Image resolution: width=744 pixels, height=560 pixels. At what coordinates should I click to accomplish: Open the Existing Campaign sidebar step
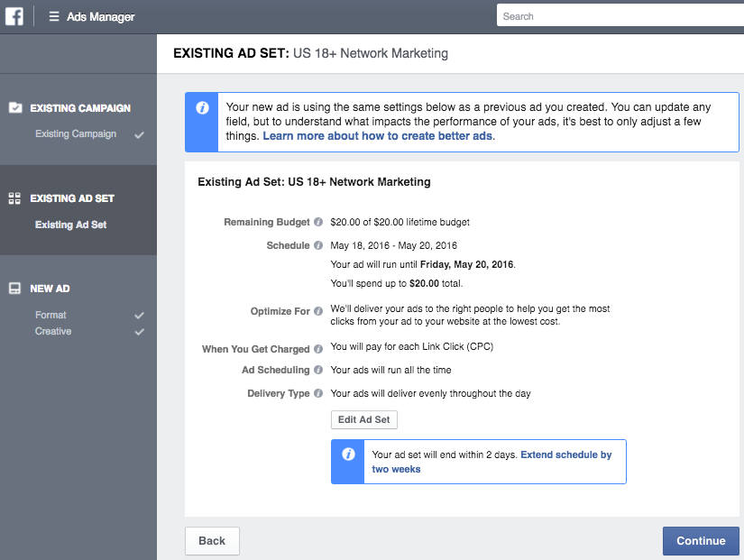click(x=76, y=133)
